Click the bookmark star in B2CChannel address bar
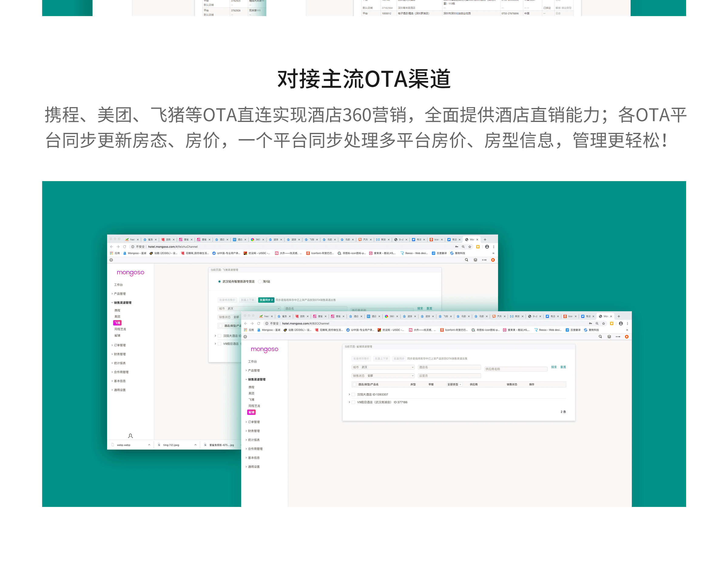 pos(604,323)
